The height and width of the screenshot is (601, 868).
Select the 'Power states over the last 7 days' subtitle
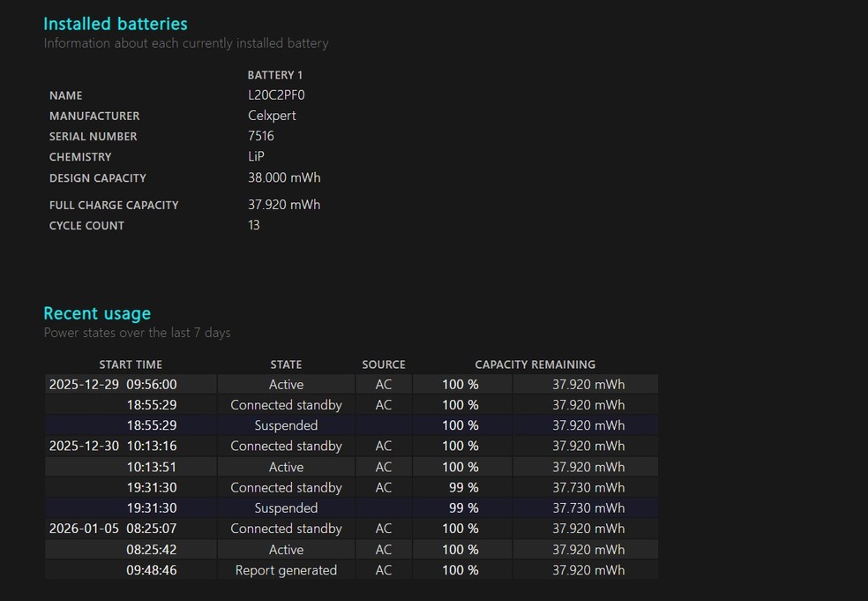point(137,333)
